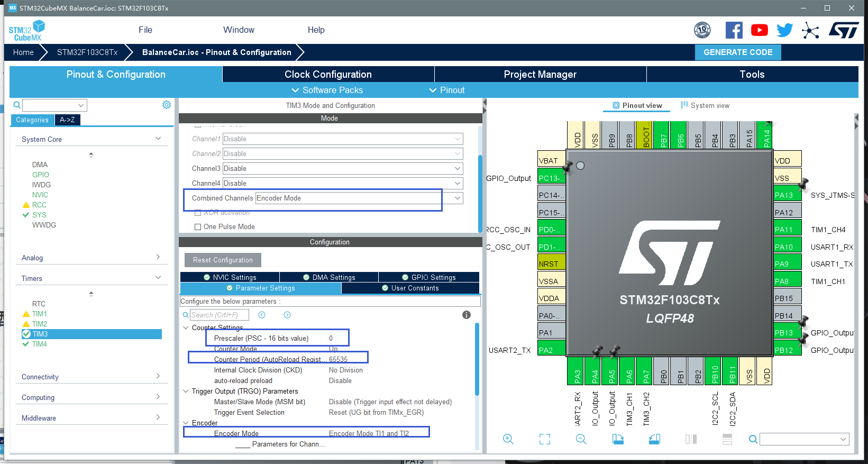Open Combined Channels Encoder Mode dropdown
Image resolution: width=868 pixels, height=464 pixels.
coord(359,198)
